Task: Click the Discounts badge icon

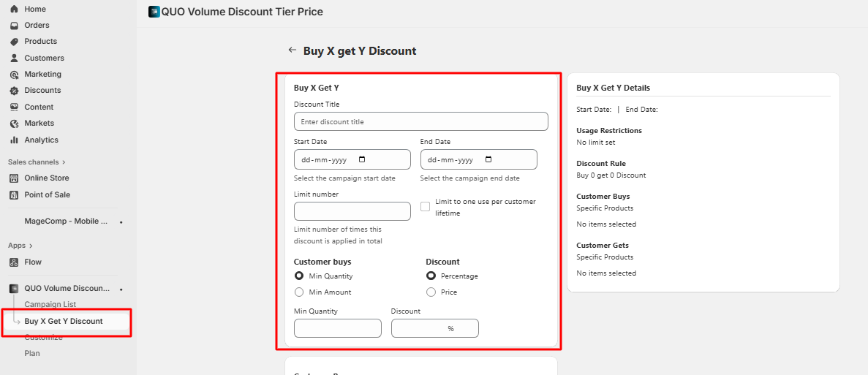Action: click(x=14, y=91)
